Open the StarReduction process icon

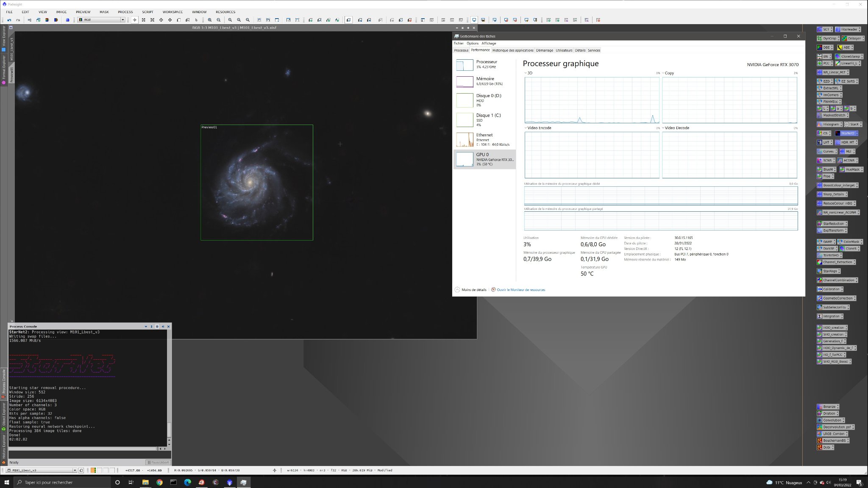click(x=832, y=224)
